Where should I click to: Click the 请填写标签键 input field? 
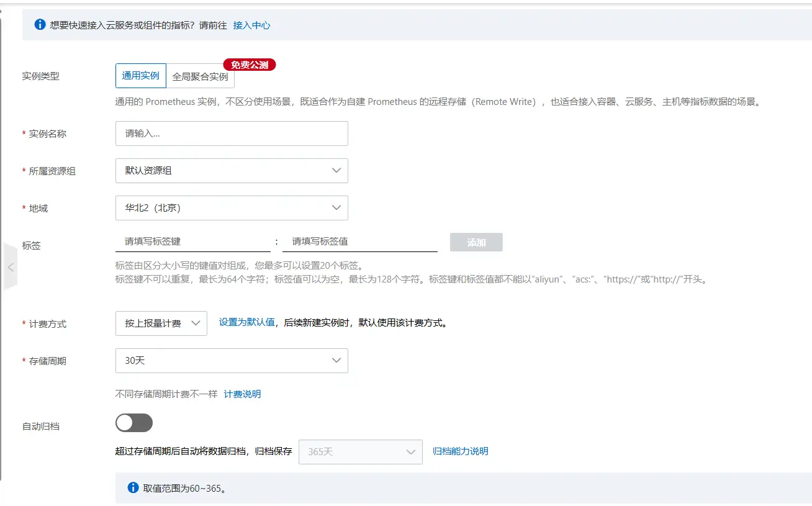(192, 242)
